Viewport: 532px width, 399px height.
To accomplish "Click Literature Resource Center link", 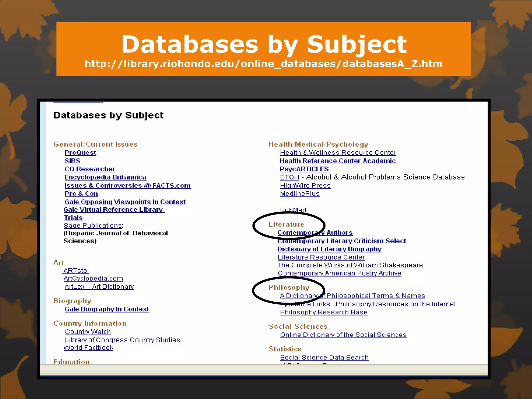I will 321,257.
